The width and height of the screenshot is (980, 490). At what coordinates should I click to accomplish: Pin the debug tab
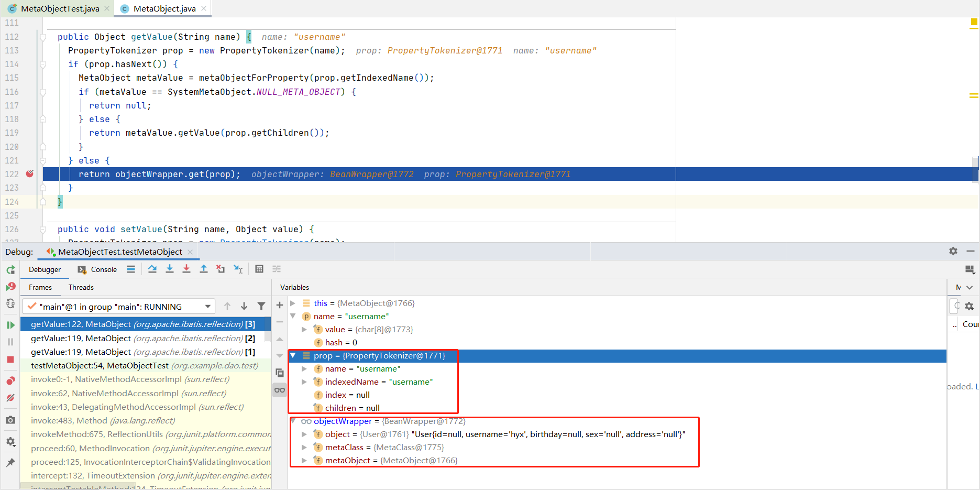click(x=10, y=462)
